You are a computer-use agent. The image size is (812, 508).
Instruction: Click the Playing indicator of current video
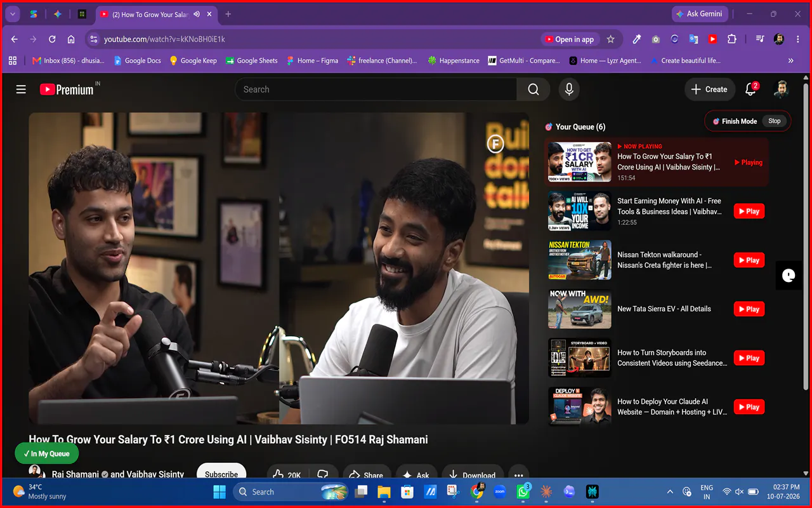click(749, 163)
